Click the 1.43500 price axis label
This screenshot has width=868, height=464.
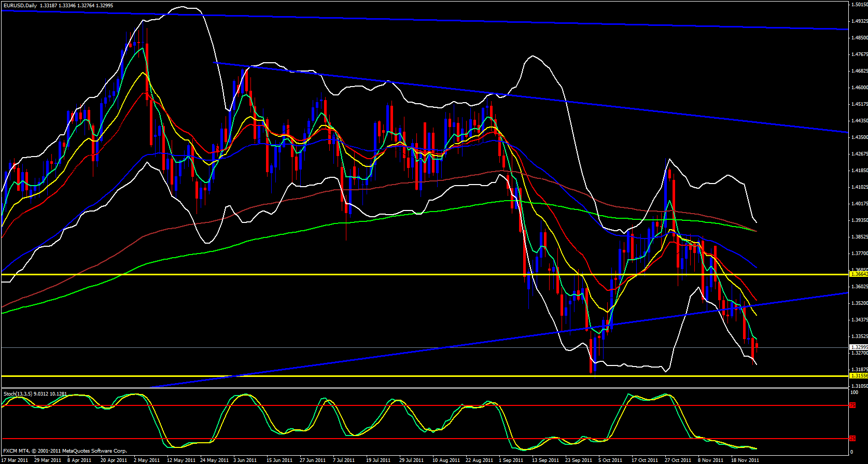[859, 137]
